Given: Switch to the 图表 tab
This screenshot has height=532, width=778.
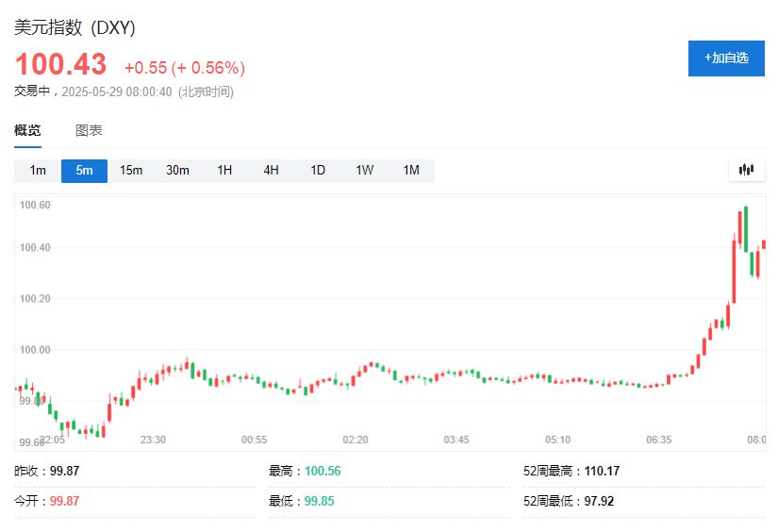Looking at the screenshot, I should pyautogui.click(x=89, y=130).
